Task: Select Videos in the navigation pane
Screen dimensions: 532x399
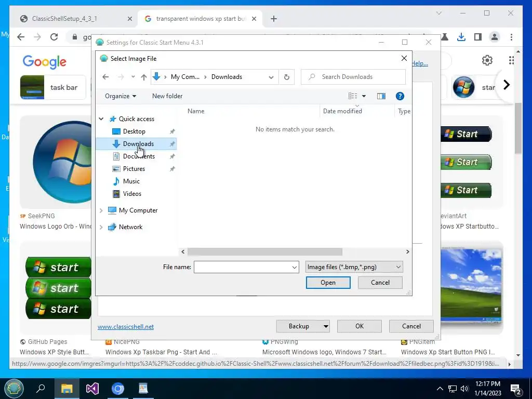Action: coord(132,194)
